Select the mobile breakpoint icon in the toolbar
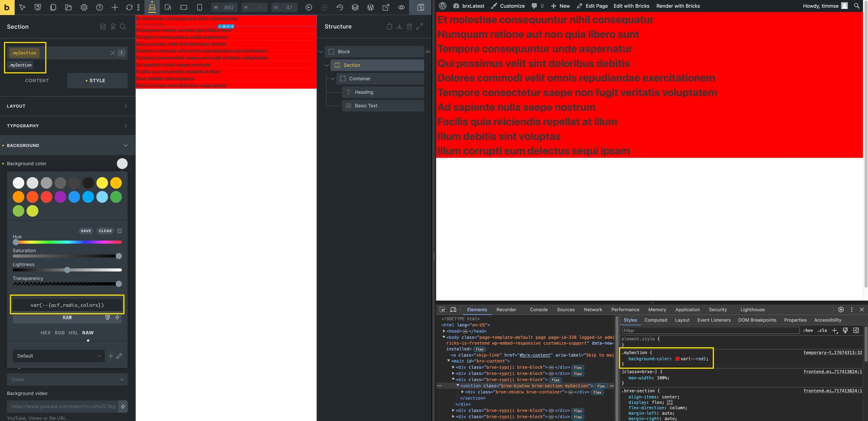 (x=199, y=7)
